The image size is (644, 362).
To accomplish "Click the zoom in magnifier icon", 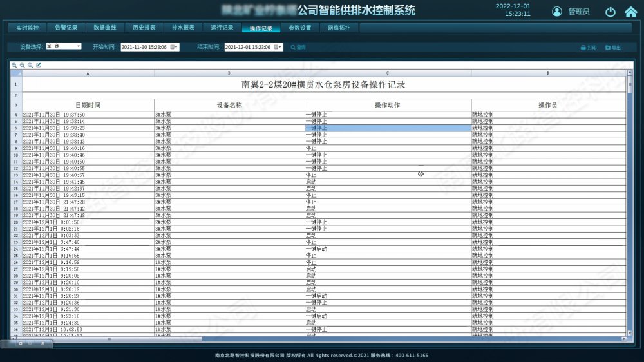I will [x=14, y=65].
